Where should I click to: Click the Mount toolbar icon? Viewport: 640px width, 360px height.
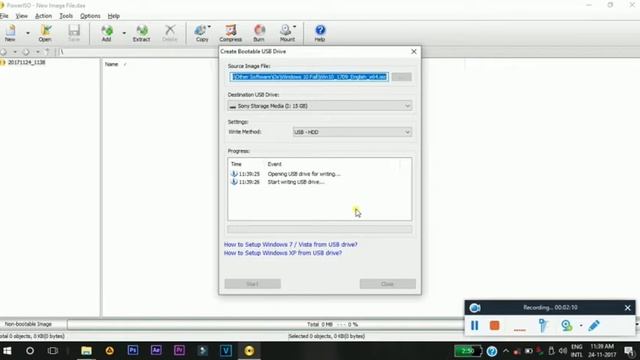(287, 33)
